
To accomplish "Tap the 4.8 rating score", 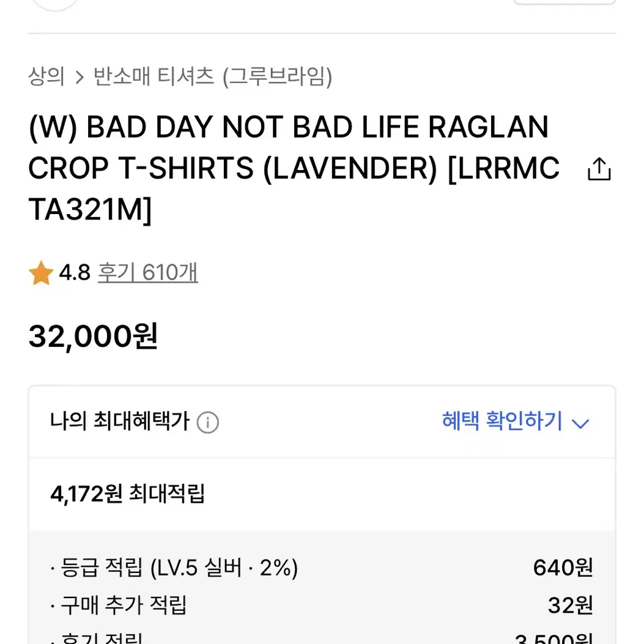I will pyautogui.click(x=75, y=272).
